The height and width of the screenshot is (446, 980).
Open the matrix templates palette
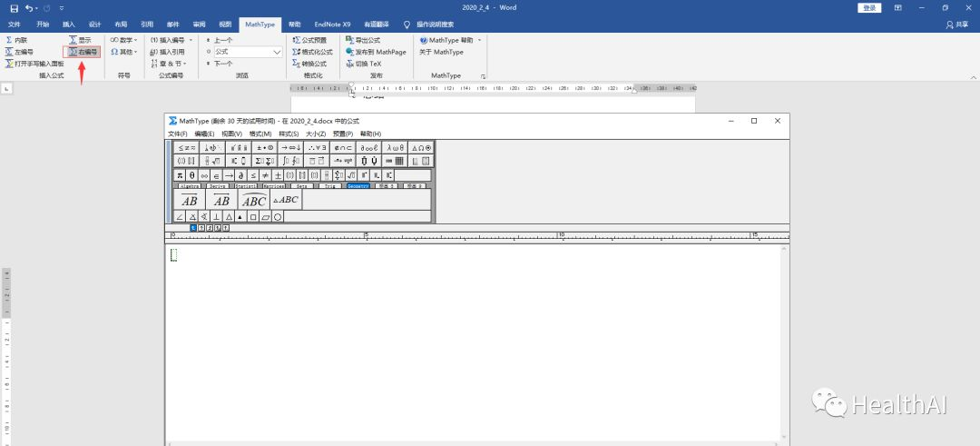click(395, 161)
